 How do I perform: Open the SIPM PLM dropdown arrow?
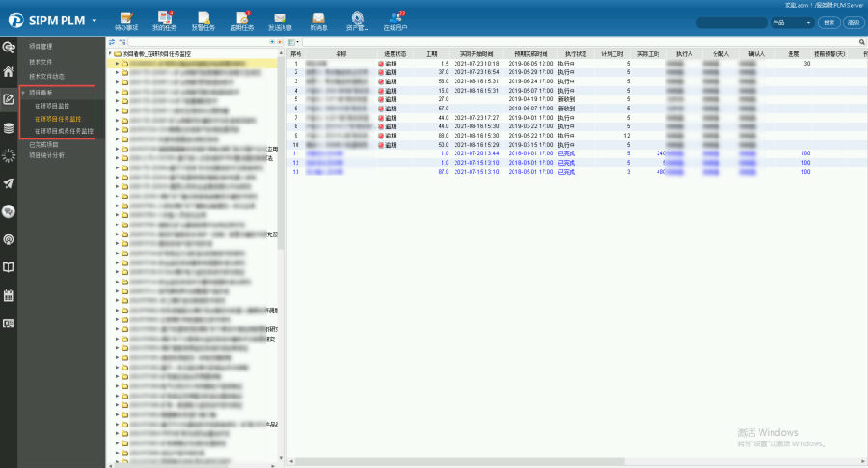click(95, 20)
